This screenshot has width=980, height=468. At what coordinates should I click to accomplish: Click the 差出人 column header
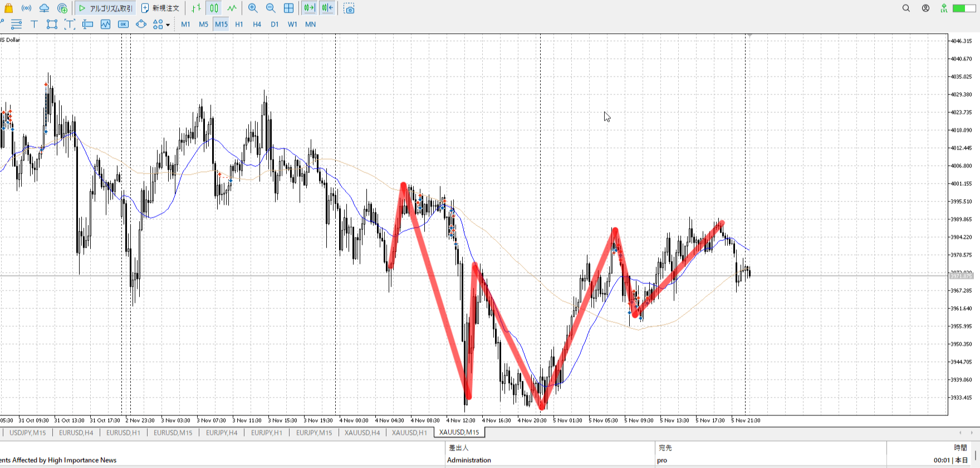pos(459,447)
